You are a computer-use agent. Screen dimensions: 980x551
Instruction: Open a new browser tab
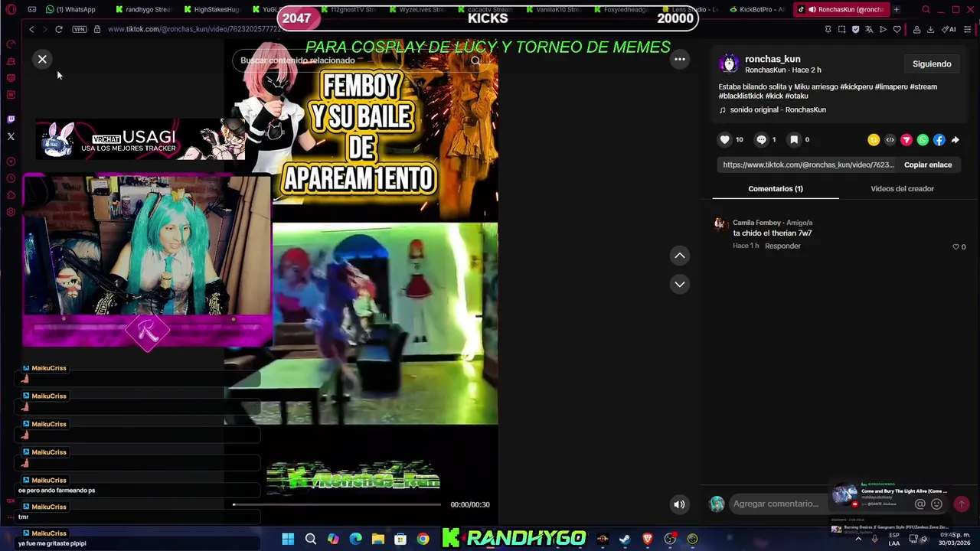pyautogui.click(x=897, y=9)
